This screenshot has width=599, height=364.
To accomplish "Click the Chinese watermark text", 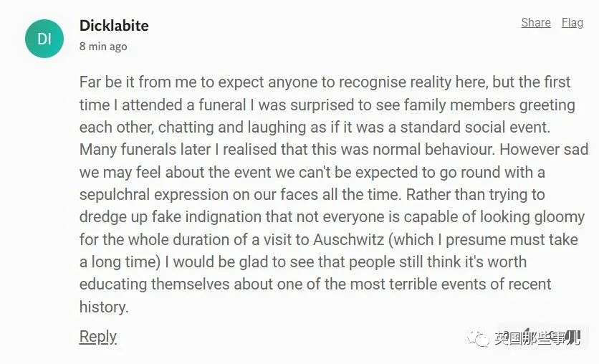I will [537, 338].
